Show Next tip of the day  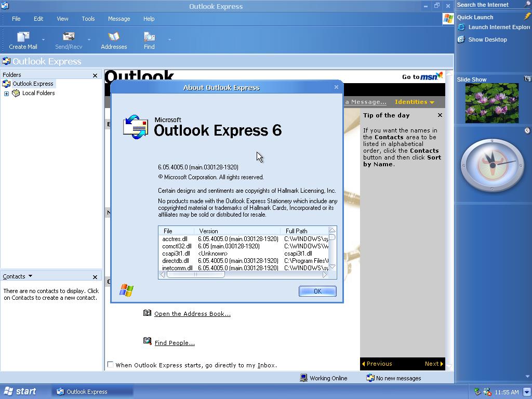[x=434, y=364]
